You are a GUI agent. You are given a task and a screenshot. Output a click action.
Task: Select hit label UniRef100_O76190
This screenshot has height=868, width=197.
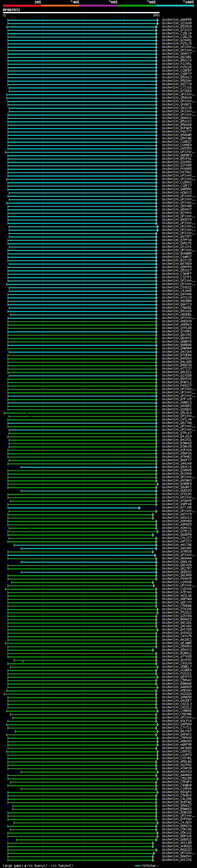177,494
